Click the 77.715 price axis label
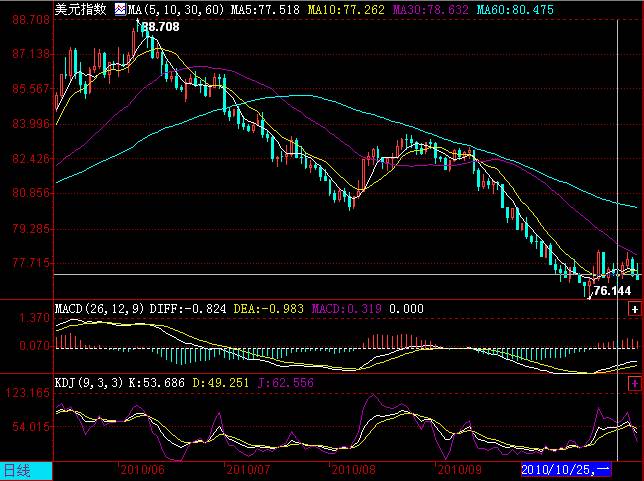Screen dimensions: 644x481 (x=31, y=262)
